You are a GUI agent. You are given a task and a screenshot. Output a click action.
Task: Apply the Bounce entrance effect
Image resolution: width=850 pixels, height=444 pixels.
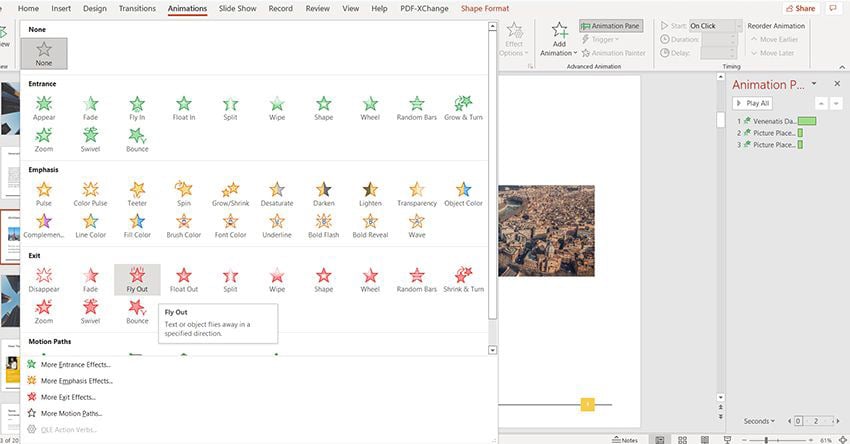click(137, 138)
